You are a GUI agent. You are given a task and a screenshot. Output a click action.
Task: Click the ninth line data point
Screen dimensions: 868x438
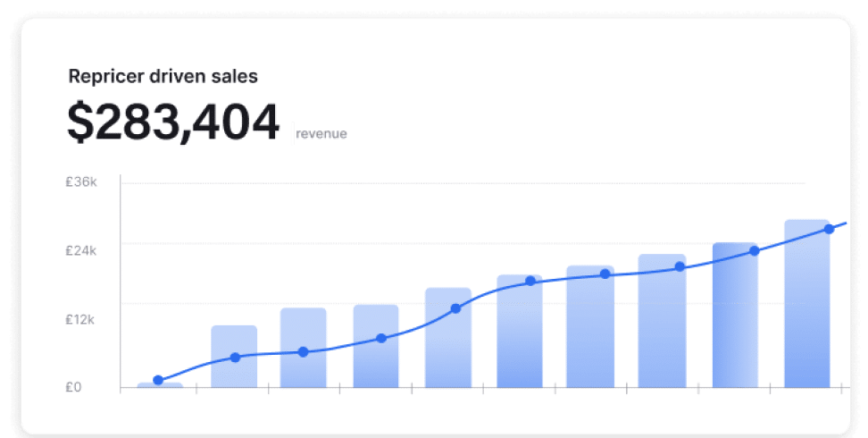point(755,251)
